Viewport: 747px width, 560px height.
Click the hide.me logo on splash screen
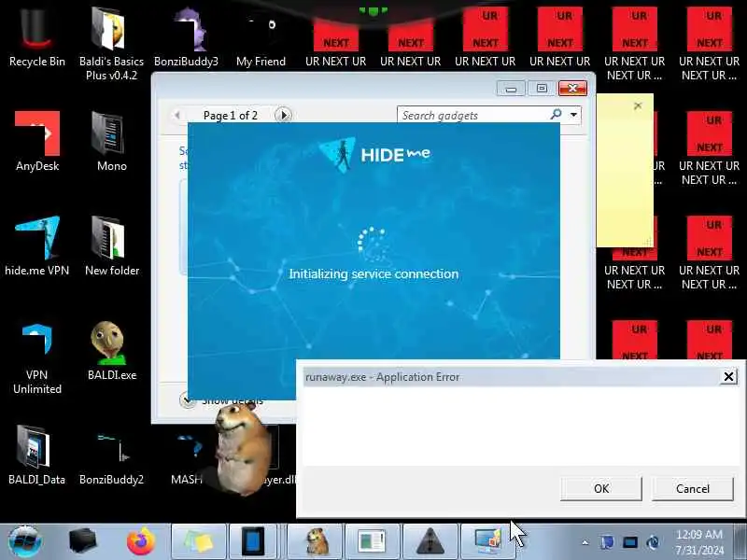374,154
